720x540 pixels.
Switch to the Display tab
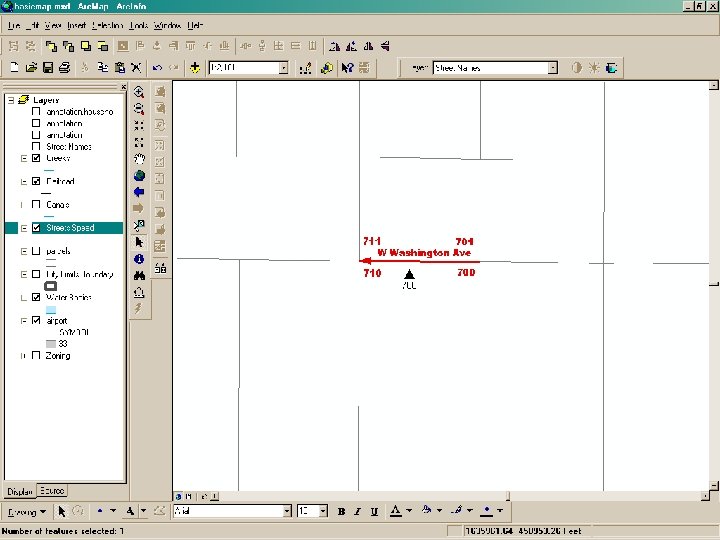20,491
